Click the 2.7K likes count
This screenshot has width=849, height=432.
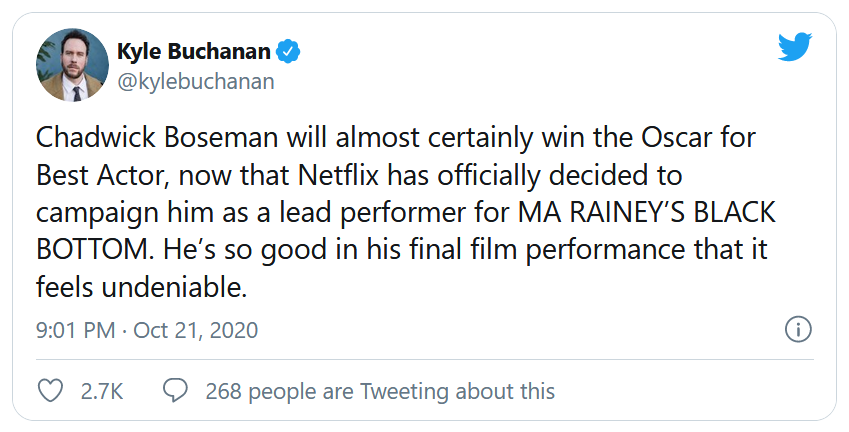[101, 390]
